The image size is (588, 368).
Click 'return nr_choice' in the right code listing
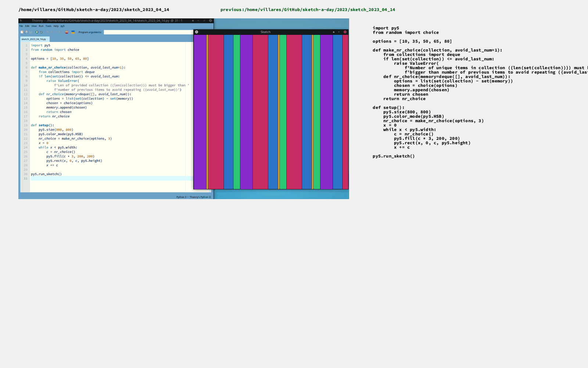405,99
